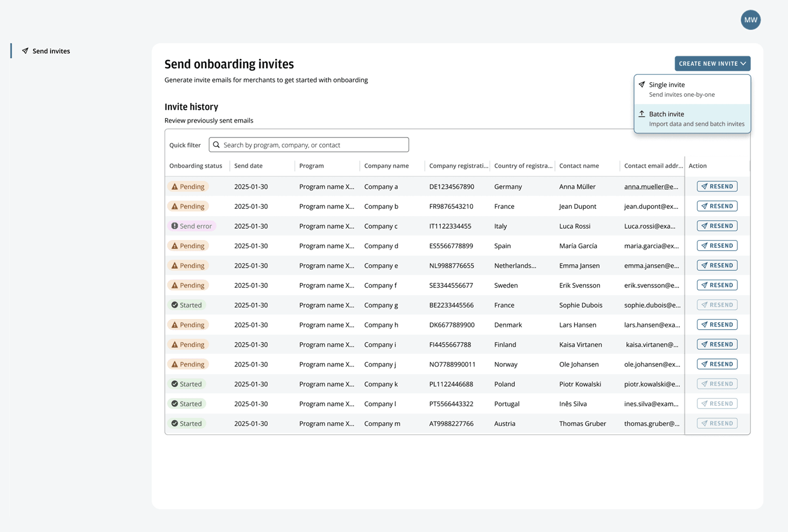The height and width of the screenshot is (532, 788).
Task: Click the Send error status icon for Company c
Action: (174, 226)
